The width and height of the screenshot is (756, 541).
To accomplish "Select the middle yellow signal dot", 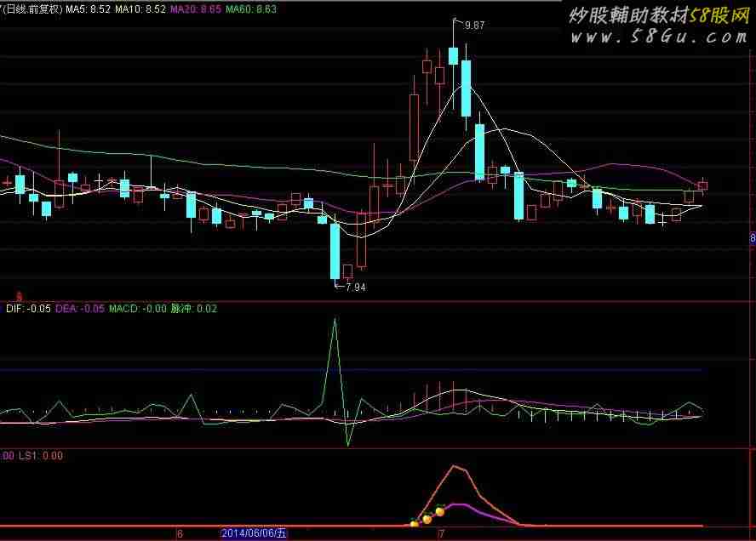I will point(427,518).
